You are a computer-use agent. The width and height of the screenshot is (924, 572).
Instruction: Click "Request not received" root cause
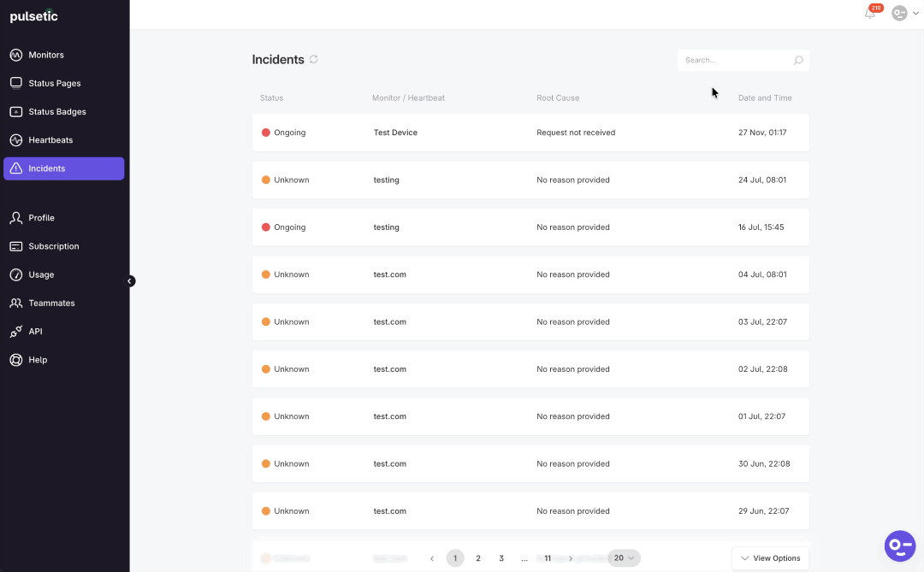click(576, 133)
